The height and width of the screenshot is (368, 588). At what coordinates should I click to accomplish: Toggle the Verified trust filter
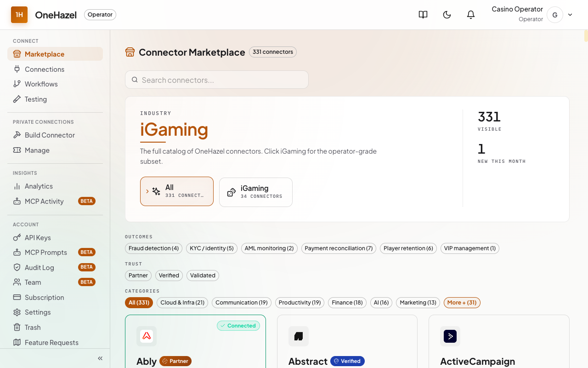tap(169, 276)
